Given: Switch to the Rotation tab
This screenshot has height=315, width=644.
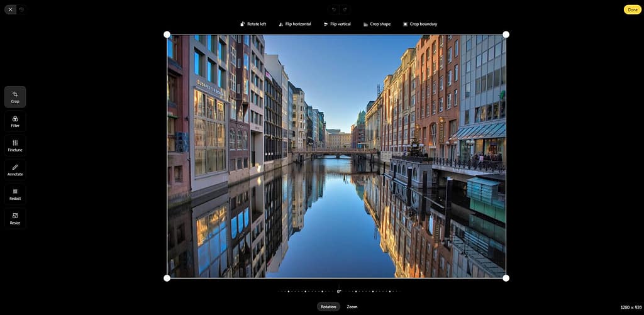Looking at the screenshot, I should tap(328, 307).
